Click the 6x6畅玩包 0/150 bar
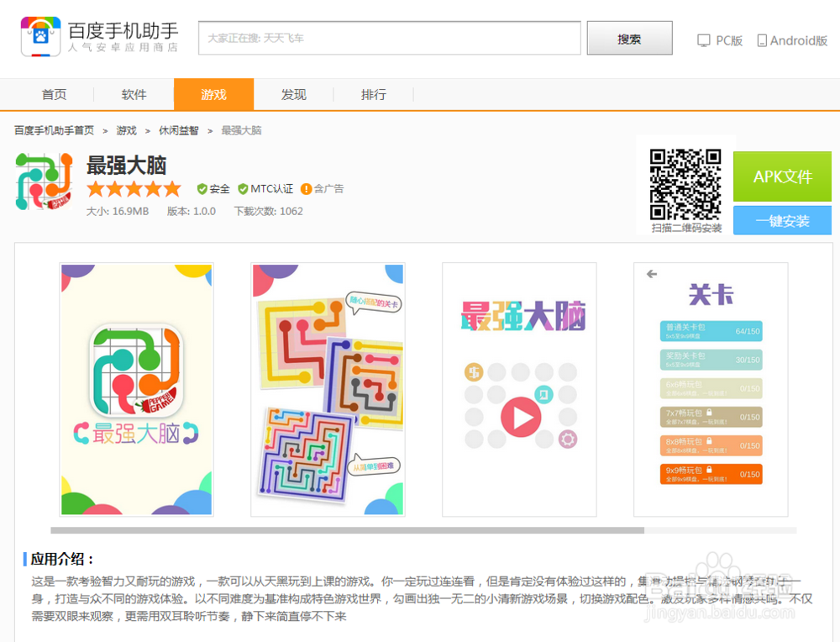Viewport: 840px width, 642px height. click(x=711, y=388)
